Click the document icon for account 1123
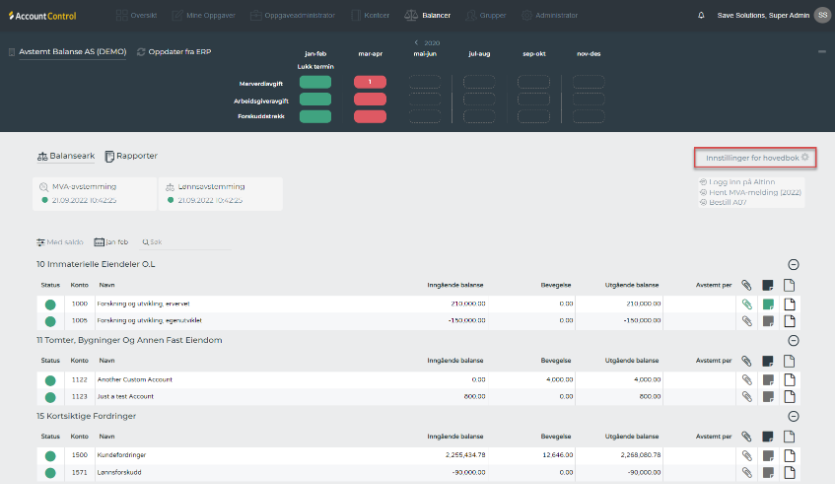 tap(789, 396)
